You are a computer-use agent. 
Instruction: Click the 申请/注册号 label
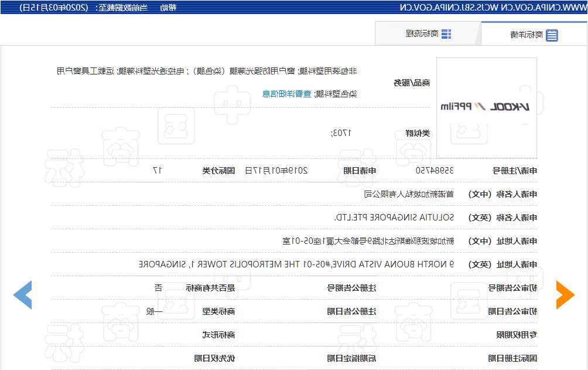514,171
